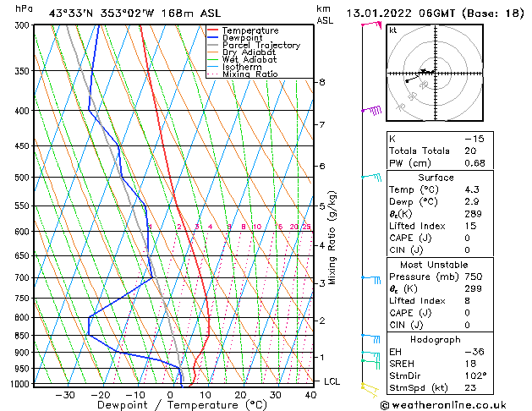The image size is (532, 411).
Task: Click the Most Unstable Lifted Index value 8
Action: coord(468,301)
